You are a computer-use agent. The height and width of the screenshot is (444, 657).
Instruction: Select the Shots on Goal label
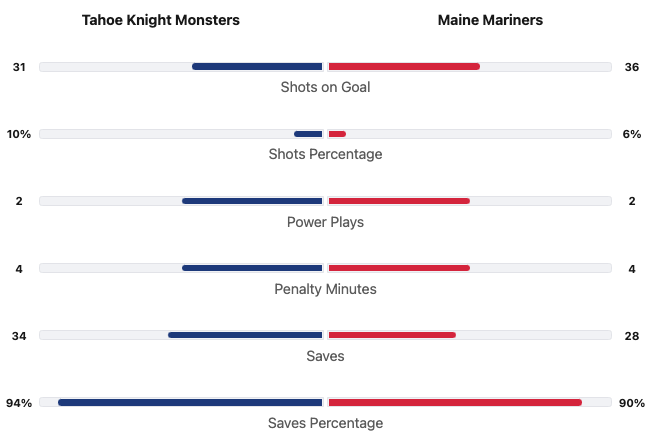325,87
